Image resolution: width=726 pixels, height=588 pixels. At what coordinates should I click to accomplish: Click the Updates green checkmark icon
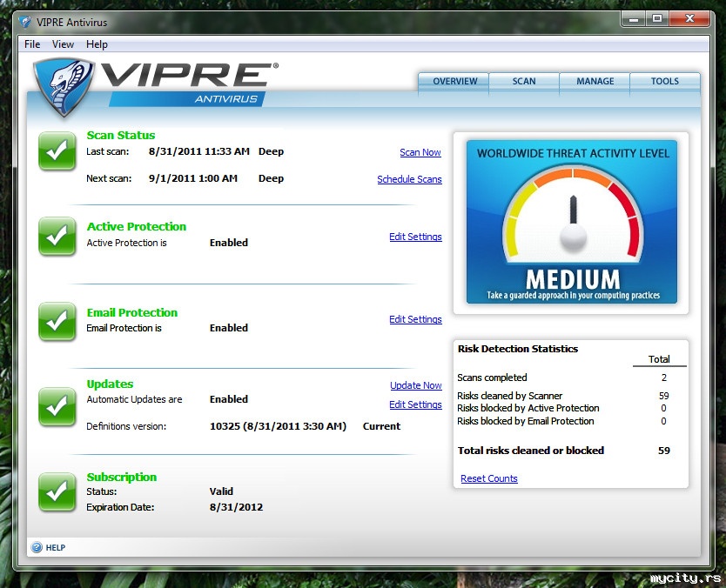[57, 407]
